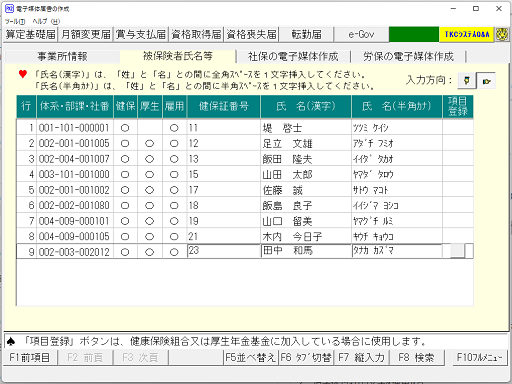Toggle 厚生 circle for 木内 今日子
The image size is (512, 384).
(x=150, y=236)
